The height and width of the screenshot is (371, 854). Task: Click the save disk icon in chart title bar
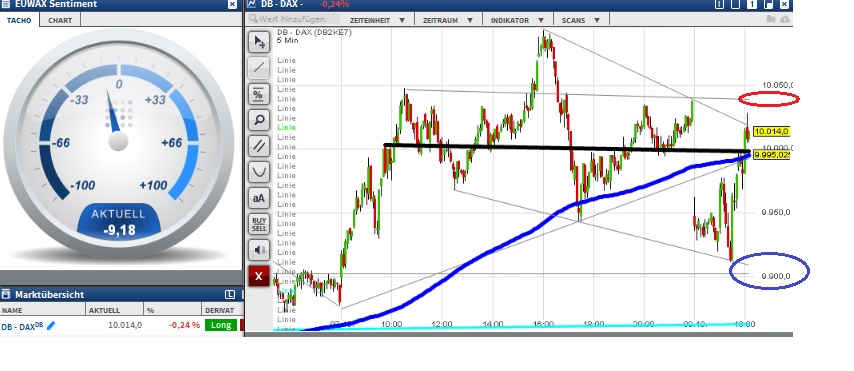tap(768, 4)
